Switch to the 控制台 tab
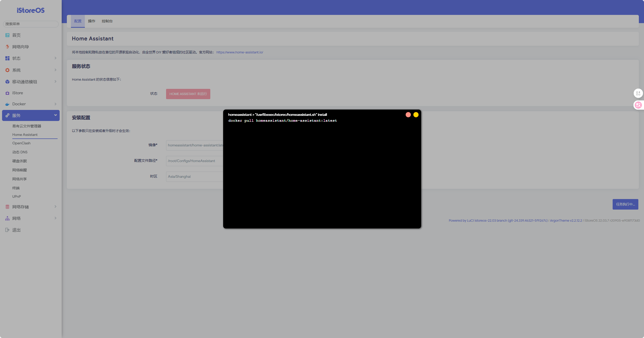Viewport: 644px width, 338px height. [x=107, y=21]
